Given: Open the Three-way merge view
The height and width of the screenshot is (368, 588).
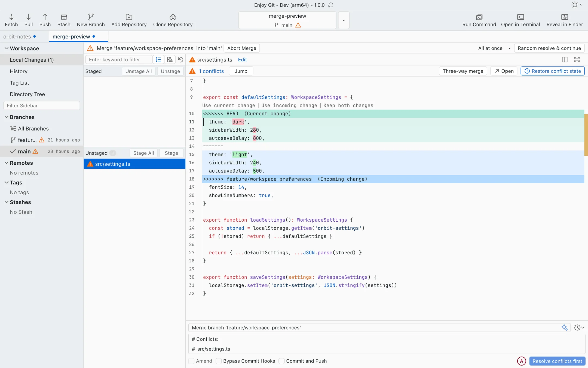Looking at the screenshot, I should coord(463,71).
